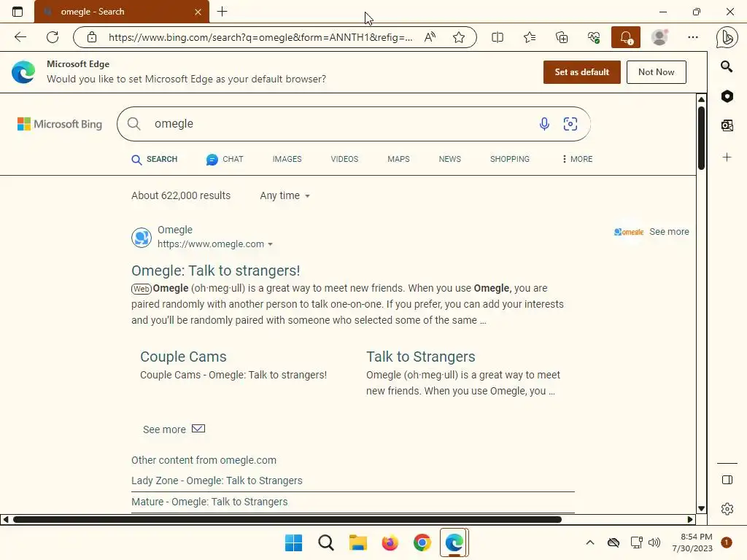
Task: Open Outlook icon in the sidebar
Action: (727, 125)
